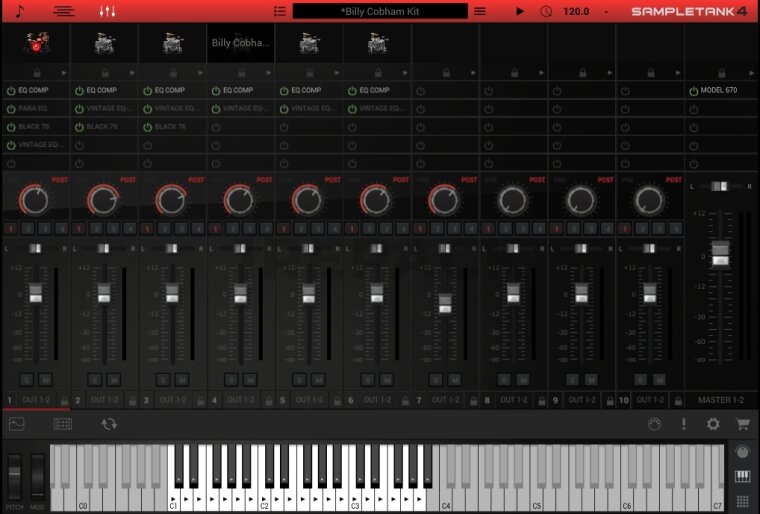Click the tempo clock icon
760x514 pixels.
pyautogui.click(x=546, y=11)
